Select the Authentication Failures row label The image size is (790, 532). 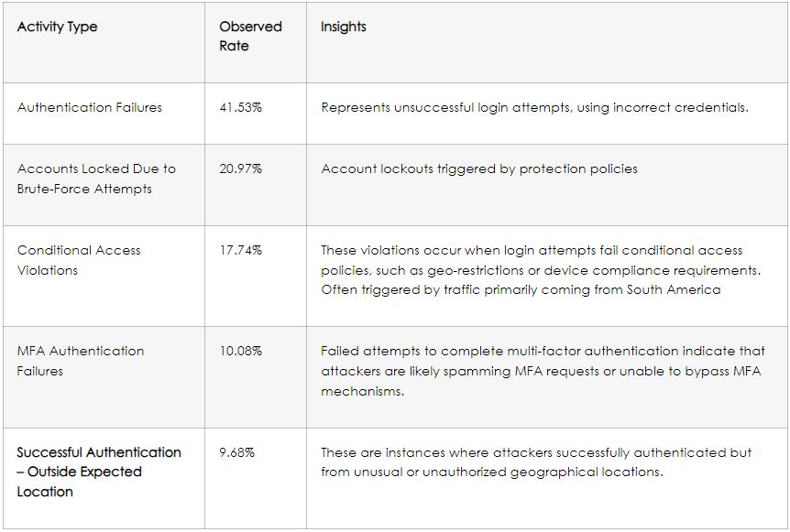pos(89,107)
